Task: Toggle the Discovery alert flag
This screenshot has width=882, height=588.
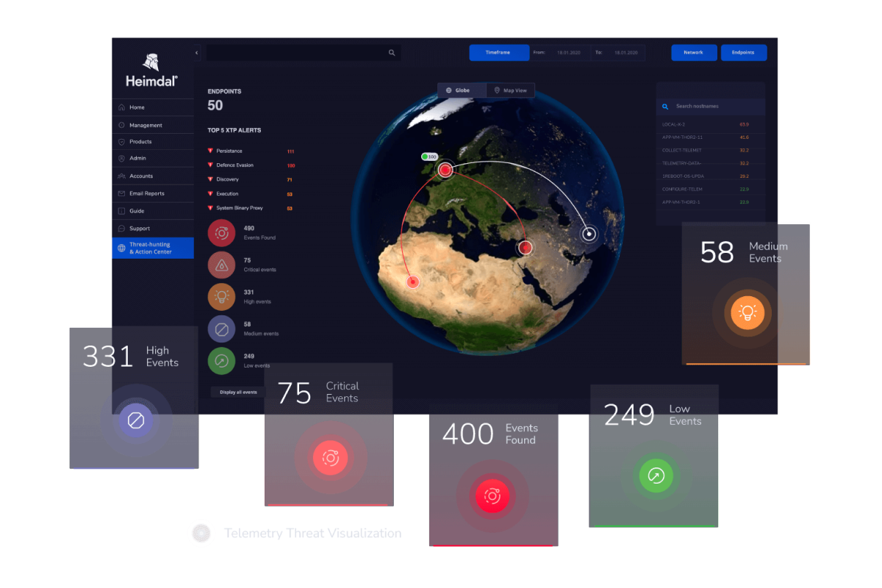Action: click(209, 178)
